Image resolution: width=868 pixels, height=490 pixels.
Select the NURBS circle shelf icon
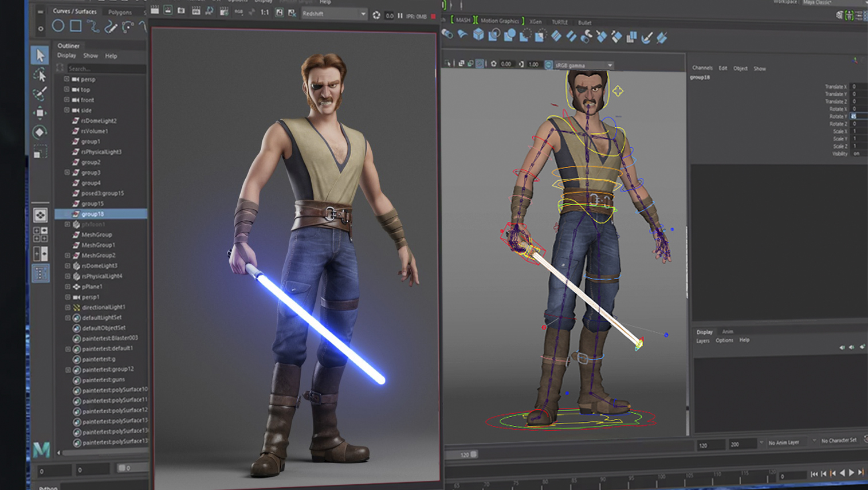58,26
